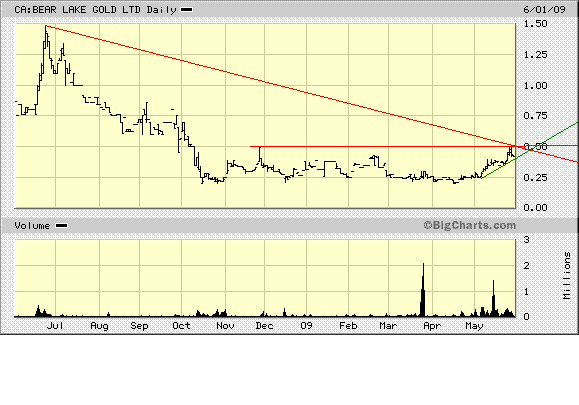The width and height of the screenshot is (579, 405).
Task: Click the 'Jul' month label
Action: (x=55, y=326)
